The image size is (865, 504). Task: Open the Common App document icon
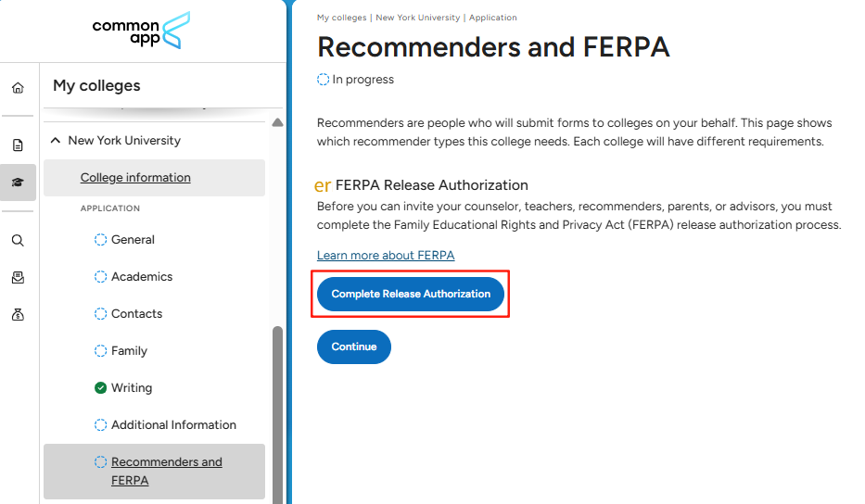(x=18, y=145)
